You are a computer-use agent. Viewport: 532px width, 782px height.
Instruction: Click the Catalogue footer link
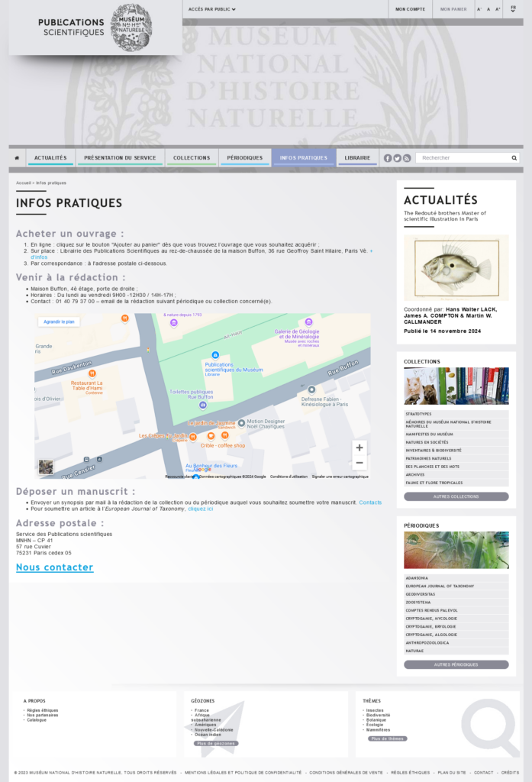click(37, 720)
